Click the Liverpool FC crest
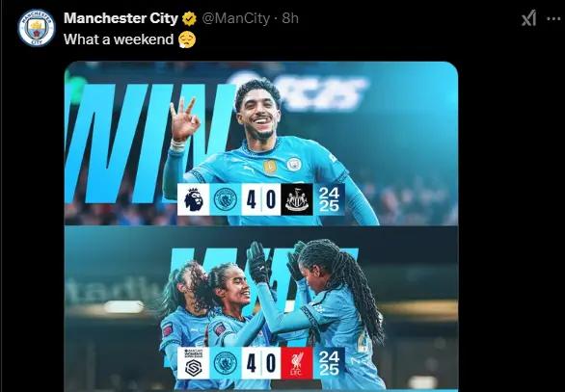The image size is (565, 392). 297,363
